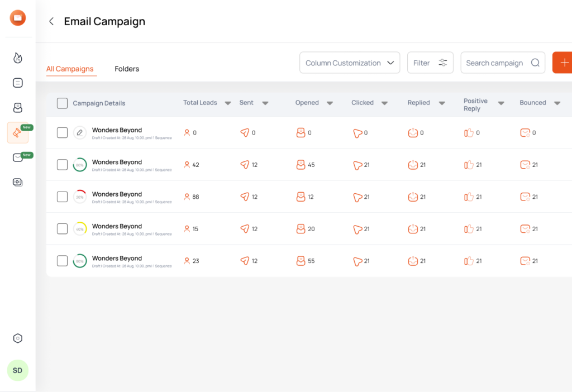Select the All Campaigns tab
Image resolution: width=572 pixels, height=392 pixels.
pos(70,69)
